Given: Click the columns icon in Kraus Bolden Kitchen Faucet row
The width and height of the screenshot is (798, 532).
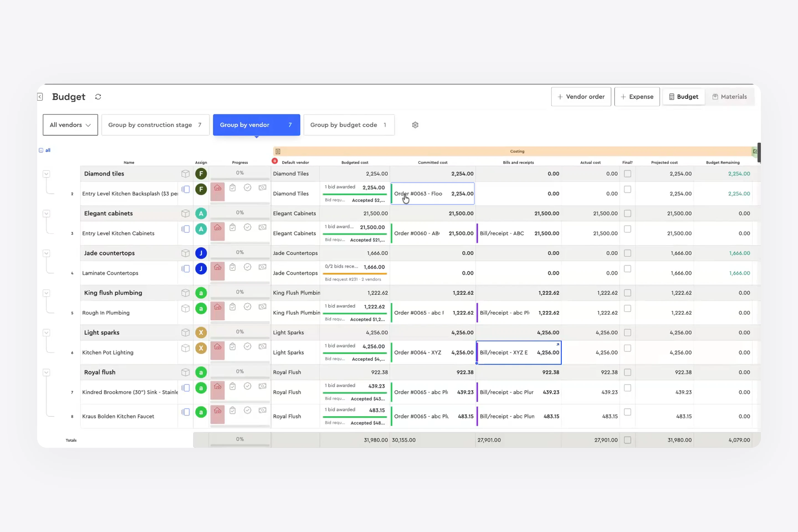Looking at the screenshot, I should click(x=185, y=412).
